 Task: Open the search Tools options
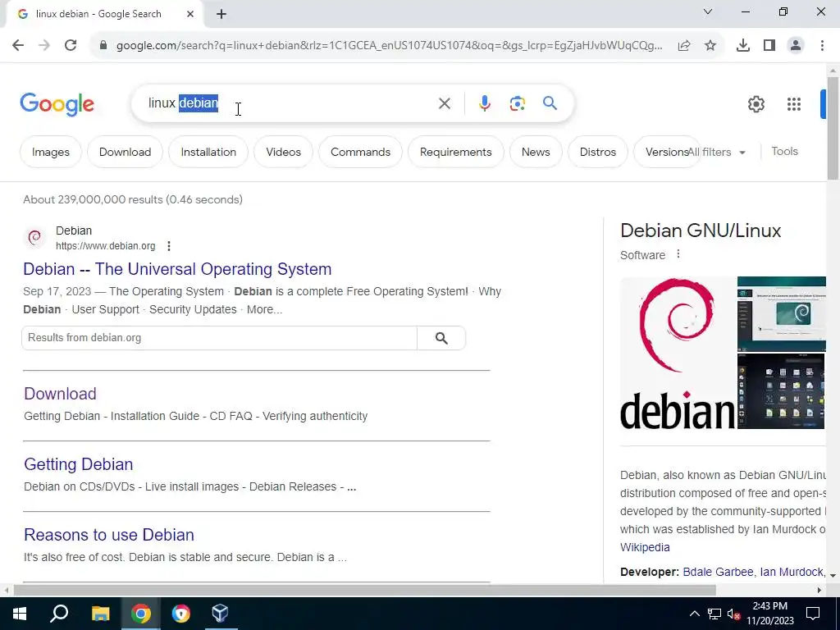784,152
